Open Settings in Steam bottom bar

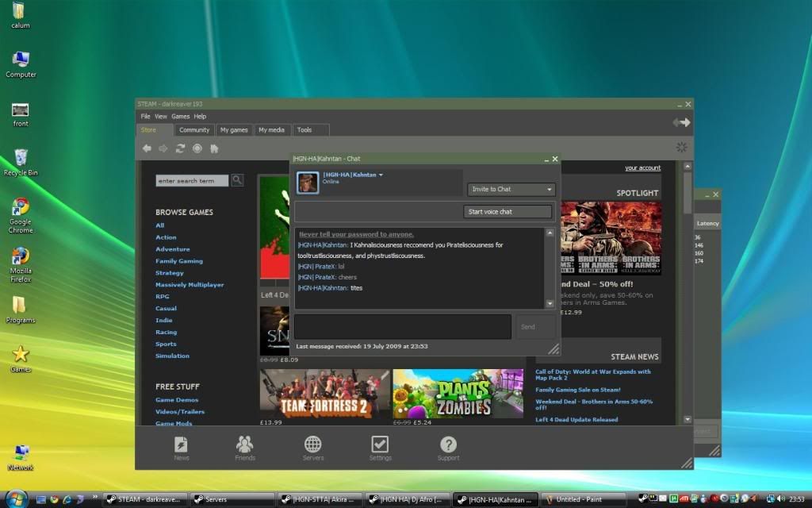click(x=380, y=448)
